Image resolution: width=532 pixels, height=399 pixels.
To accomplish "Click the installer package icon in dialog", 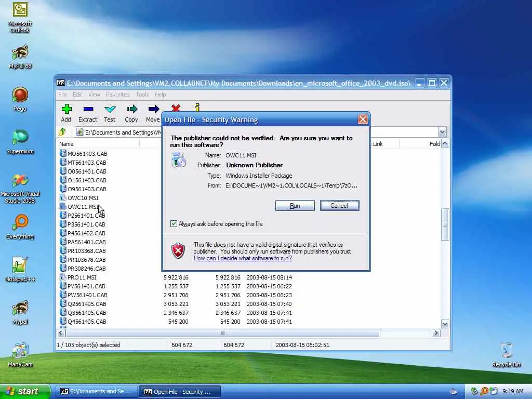I will (x=179, y=160).
